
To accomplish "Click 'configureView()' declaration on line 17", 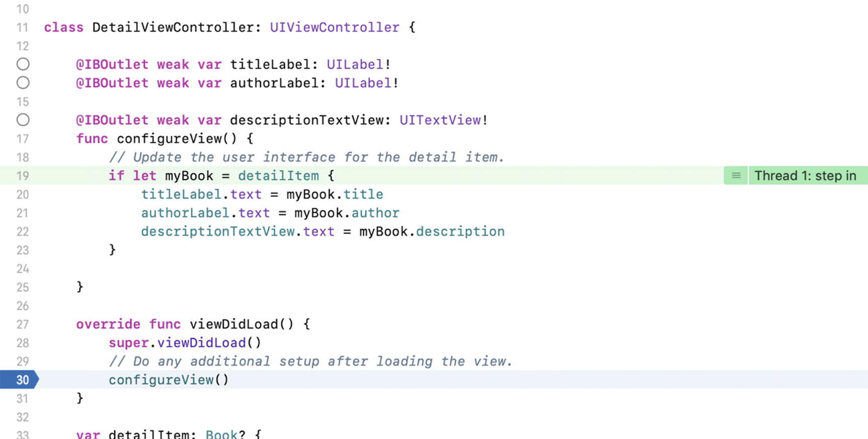I will [177, 139].
